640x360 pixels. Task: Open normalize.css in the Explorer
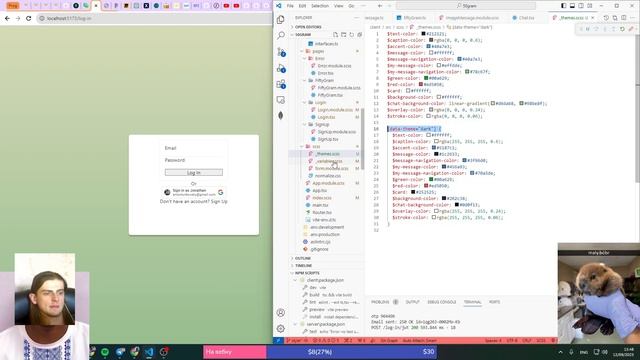point(328,176)
